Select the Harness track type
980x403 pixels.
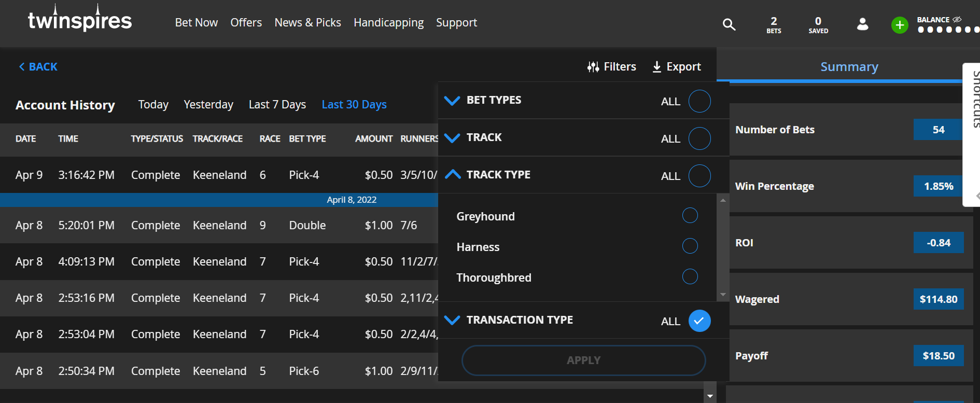pos(690,246)
